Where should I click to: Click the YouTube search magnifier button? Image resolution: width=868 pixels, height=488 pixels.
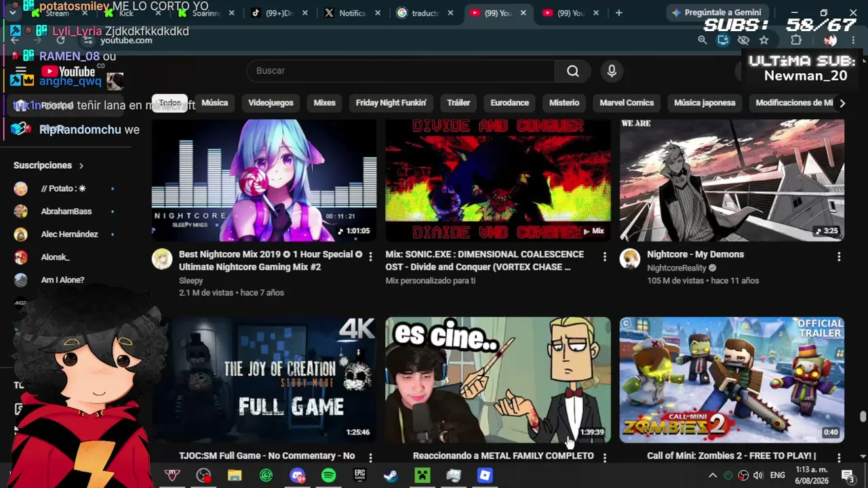(573, 71)
